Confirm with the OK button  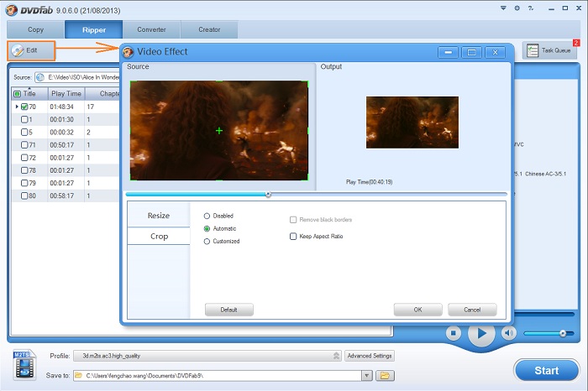417,310
